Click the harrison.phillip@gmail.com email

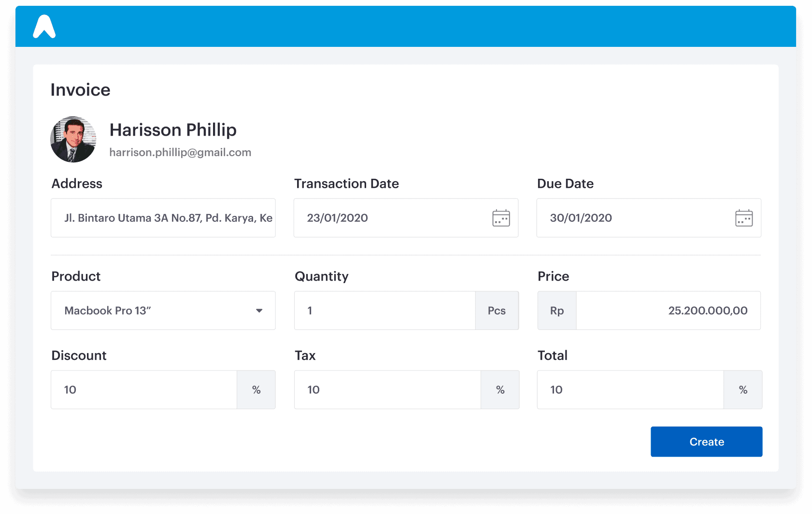180,152
